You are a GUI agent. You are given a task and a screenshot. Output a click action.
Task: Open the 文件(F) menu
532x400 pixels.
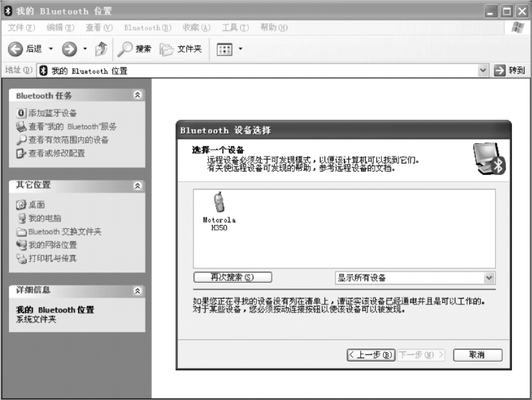tap(21, 27)
